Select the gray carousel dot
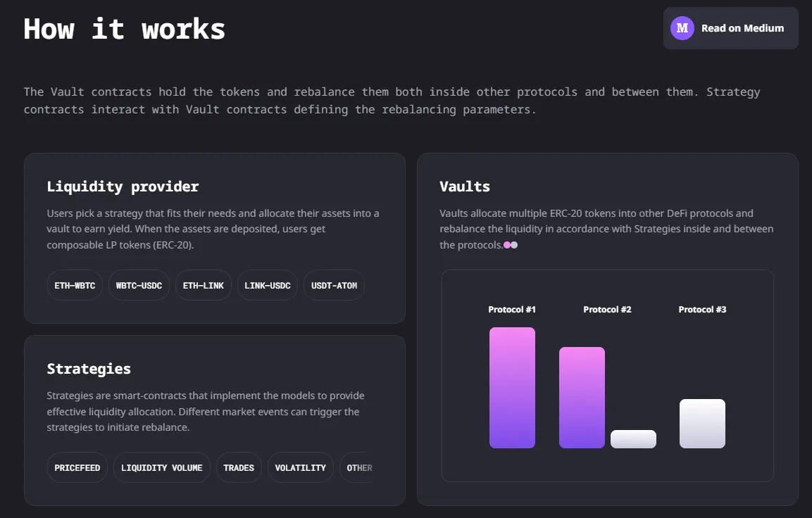Viewport: 812px width, 518px height. click(516, 245)
